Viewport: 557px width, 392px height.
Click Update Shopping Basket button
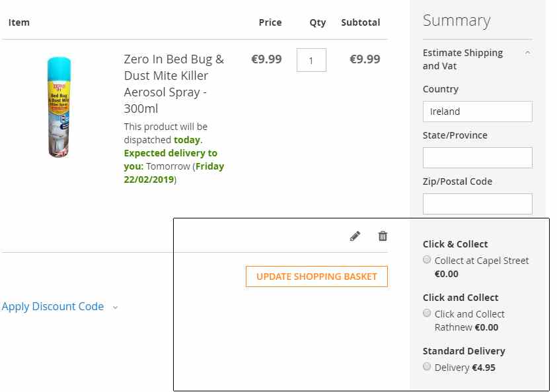[316, 277]
